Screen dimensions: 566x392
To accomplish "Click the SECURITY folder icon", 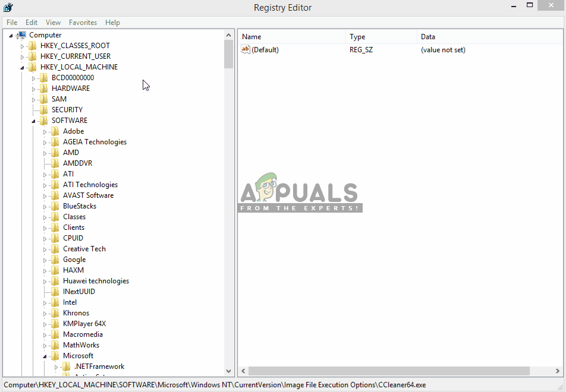I will tap(43, 110).
